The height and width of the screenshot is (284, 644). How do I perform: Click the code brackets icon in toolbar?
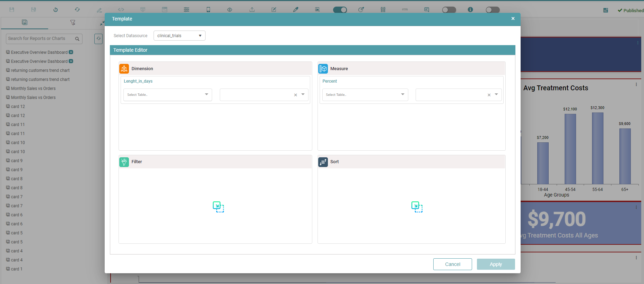point(121,10)
